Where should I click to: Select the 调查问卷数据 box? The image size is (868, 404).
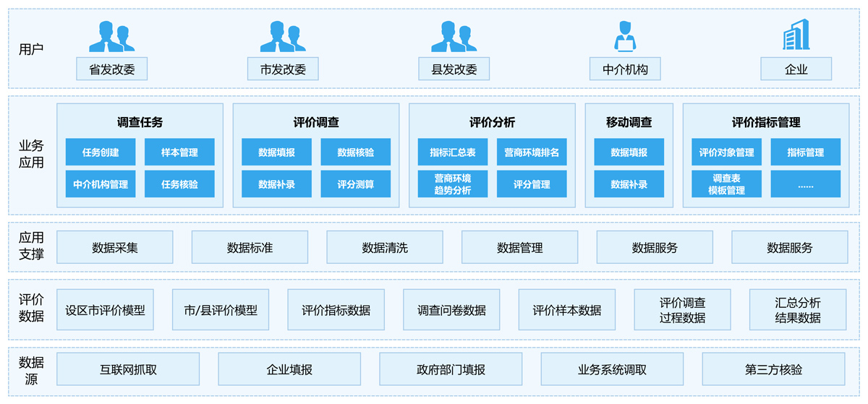tap(451, 310)
